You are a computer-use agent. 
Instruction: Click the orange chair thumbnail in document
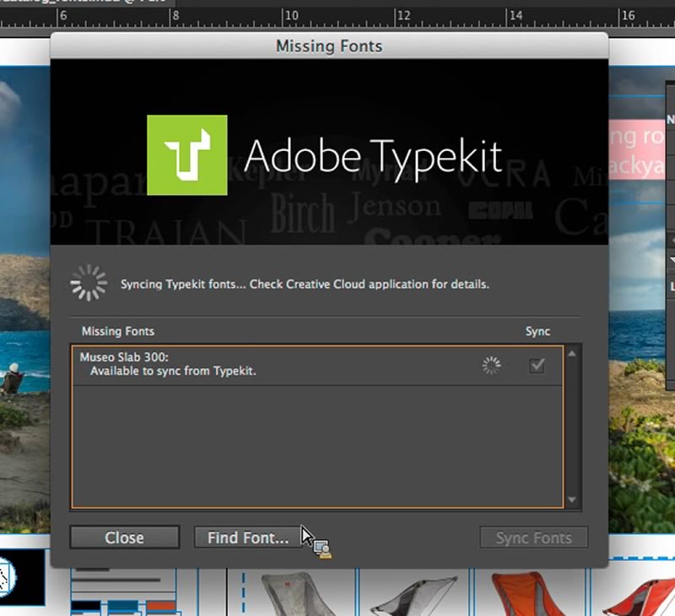click(x=527, y=592)
